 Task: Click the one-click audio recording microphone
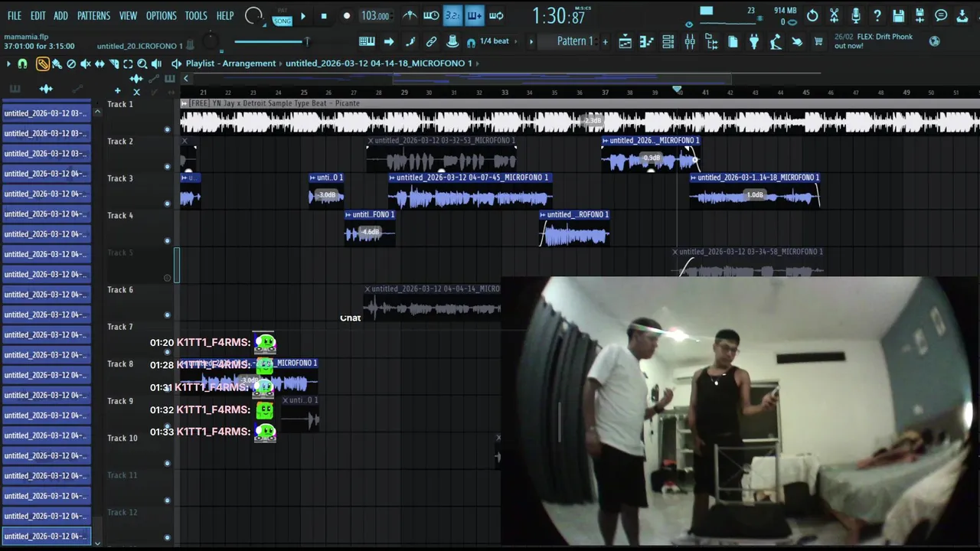point(855,16)
